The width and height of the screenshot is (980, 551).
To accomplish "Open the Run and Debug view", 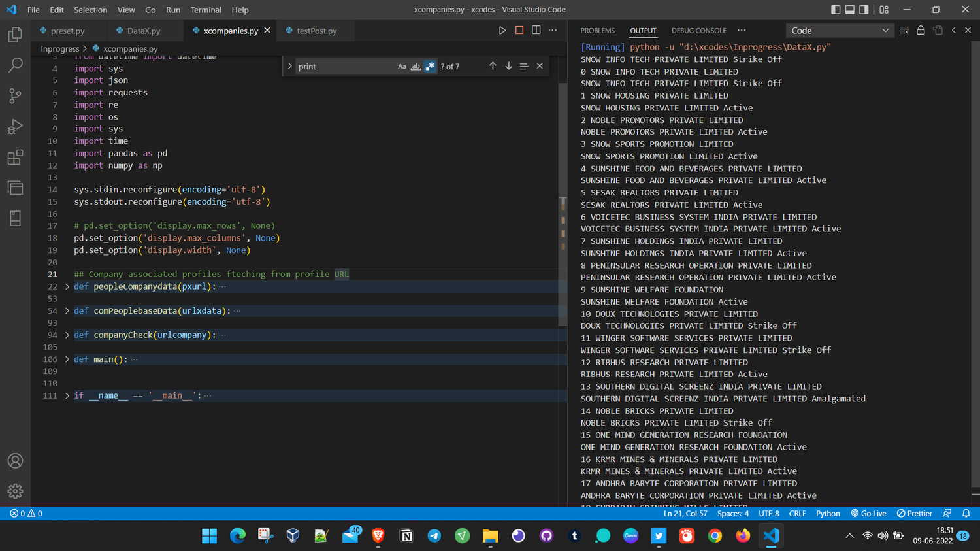I will pos(15,126).
